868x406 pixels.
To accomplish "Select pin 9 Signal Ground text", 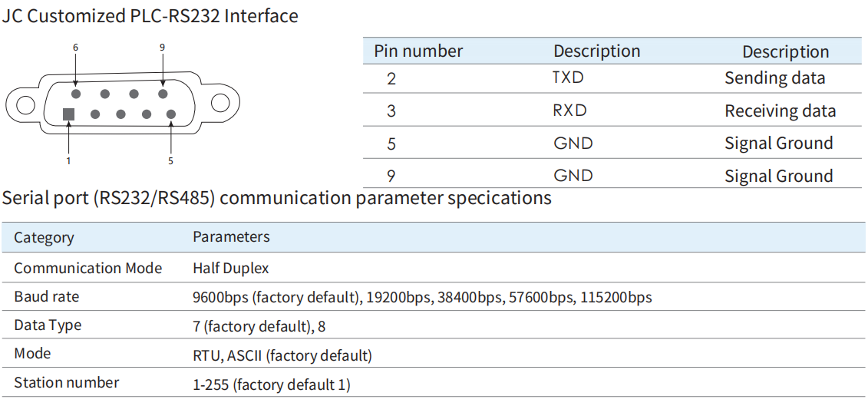I will (779, 176).
